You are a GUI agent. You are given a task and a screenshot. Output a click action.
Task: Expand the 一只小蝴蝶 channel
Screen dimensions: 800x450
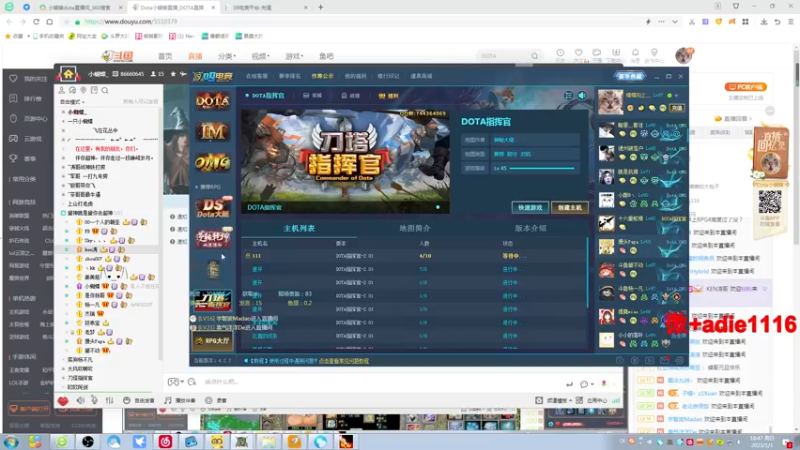click(x=80, y=121)
